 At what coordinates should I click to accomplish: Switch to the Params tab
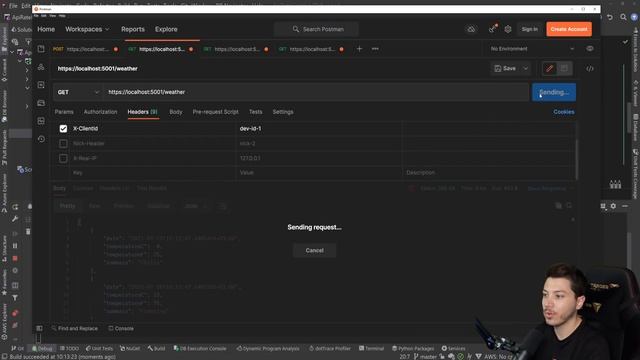pyautogui.click(x=64, y=112)
